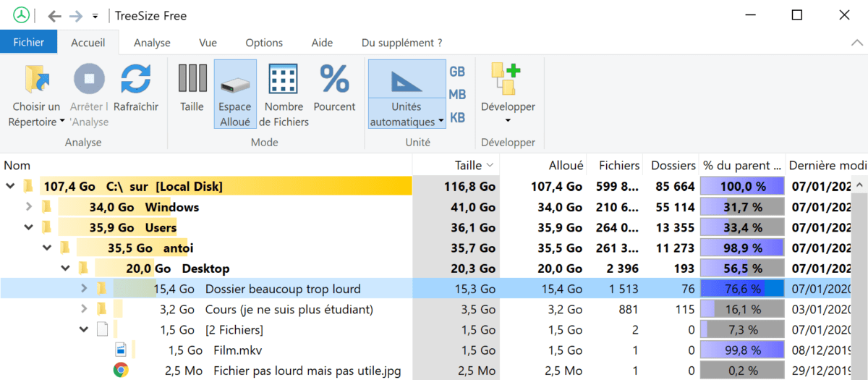This screenshot has width=868, height=380.
Task: Click the back navigation arrow
Action: [54, 15]
